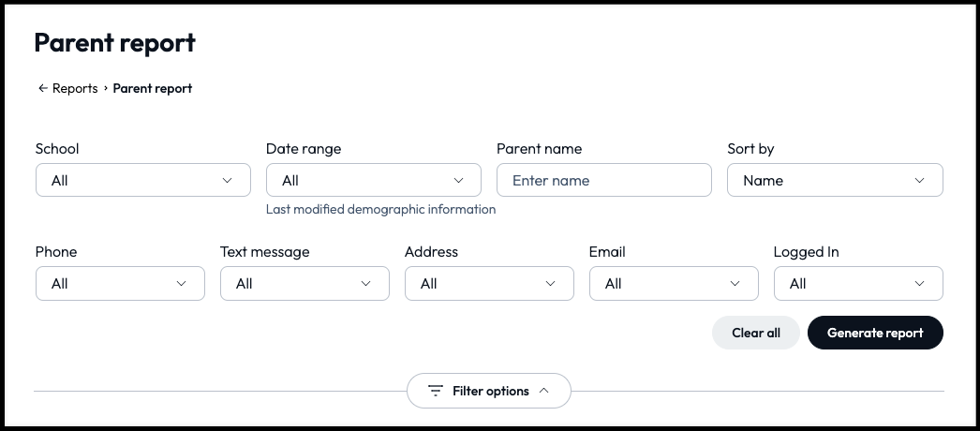The width and height of the screenshot is (980, 431).
Task: Open the Phone filter dropdown
Action: (x=119, y=283)
